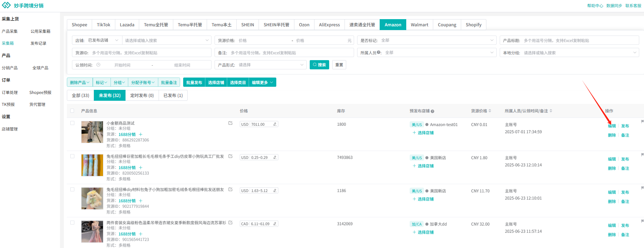Image resolution: width=644 pixels, height=248 pixels.
Task: Switch to the TikTok platform tab
Action: click(103, 25)
